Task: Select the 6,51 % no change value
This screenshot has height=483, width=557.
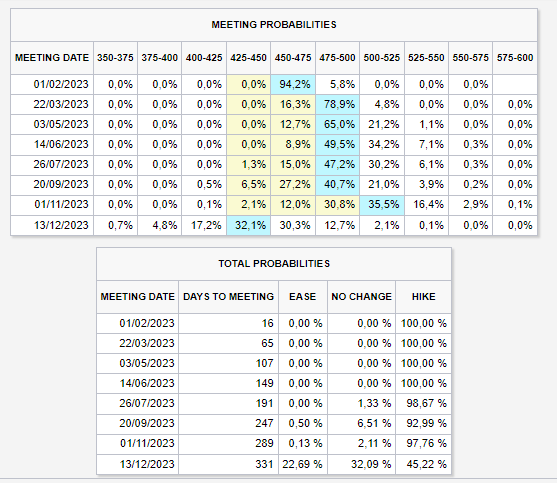Action: [362, 423]
